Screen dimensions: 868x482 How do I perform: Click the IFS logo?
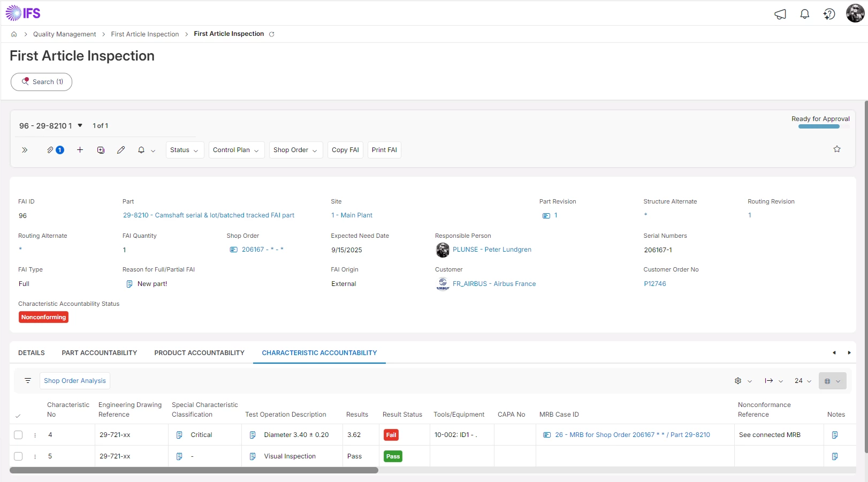[x=23, y=13]
